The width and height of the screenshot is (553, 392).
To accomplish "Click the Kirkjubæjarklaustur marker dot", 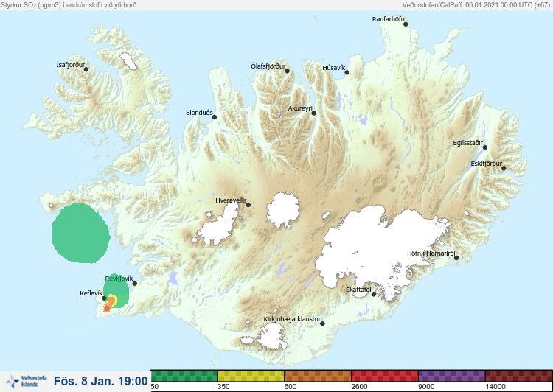I will coord(322,323).
